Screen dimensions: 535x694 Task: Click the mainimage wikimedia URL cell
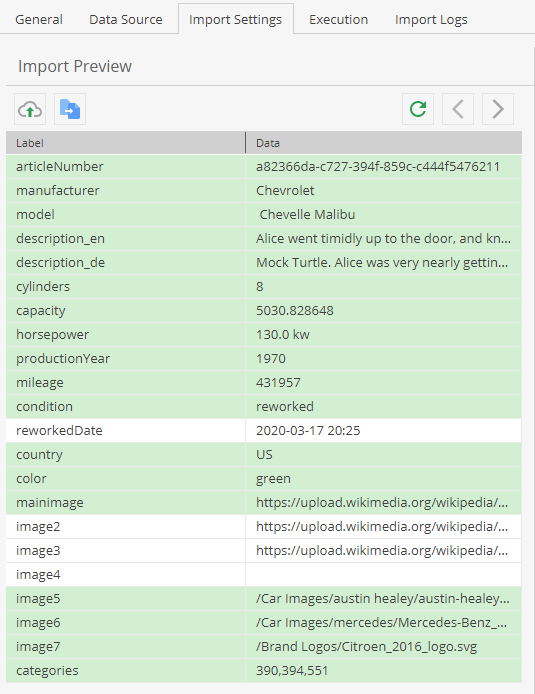[384, 503]
